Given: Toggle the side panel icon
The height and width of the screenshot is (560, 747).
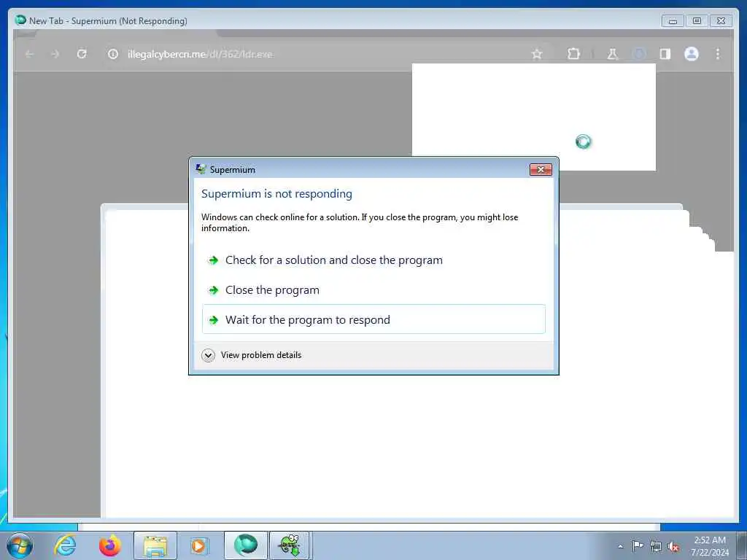Looking at the screenshot, I should (x=665, y=54).
